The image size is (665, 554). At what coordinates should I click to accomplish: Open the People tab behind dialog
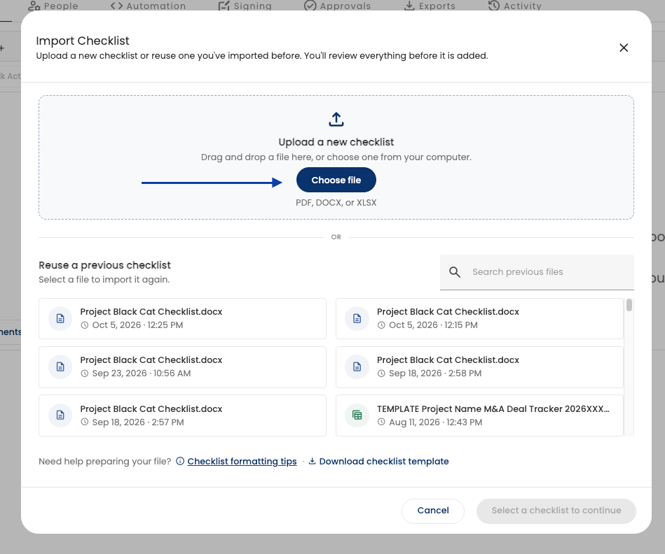(53, 6)
